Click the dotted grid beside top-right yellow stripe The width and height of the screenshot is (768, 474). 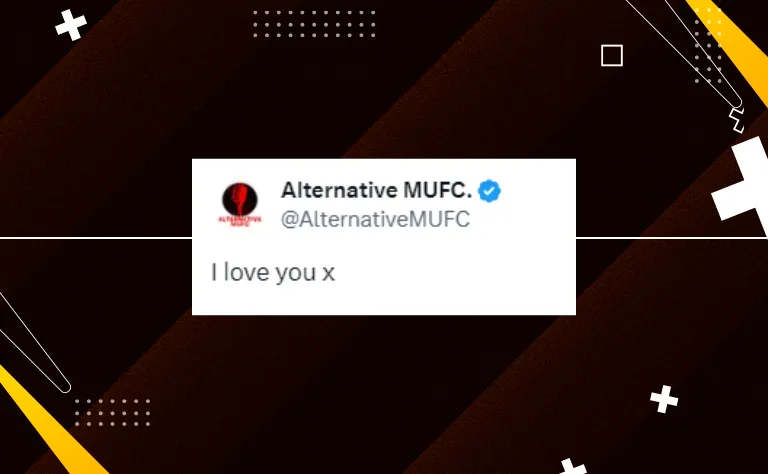(708, 45)
